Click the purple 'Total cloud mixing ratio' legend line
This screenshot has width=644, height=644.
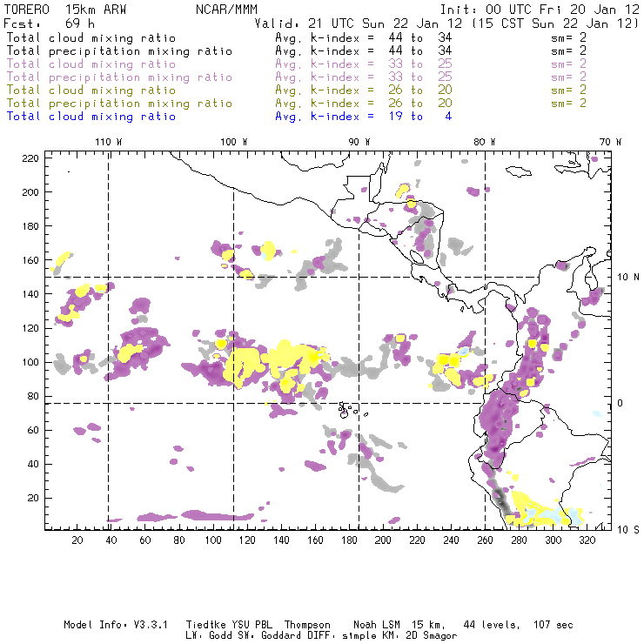click(91, 64)
